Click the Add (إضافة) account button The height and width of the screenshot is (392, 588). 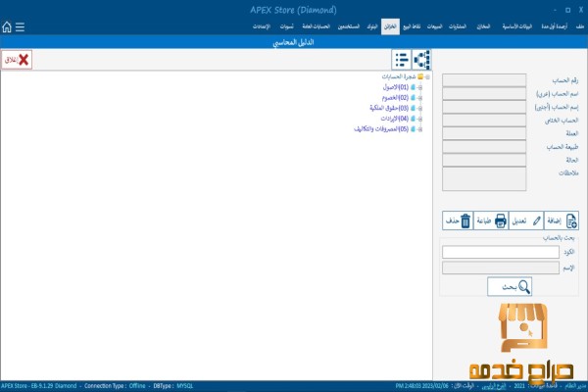(563, 220)
